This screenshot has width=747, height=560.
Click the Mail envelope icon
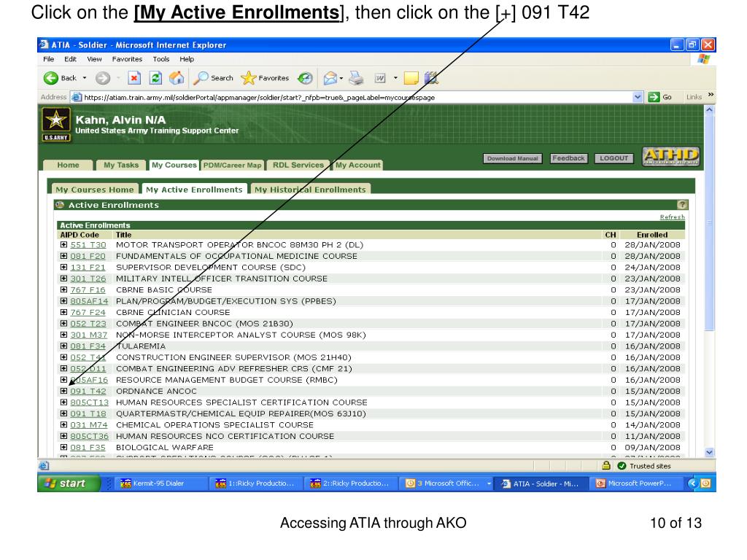pyautogui.click(x=330, y=77)
